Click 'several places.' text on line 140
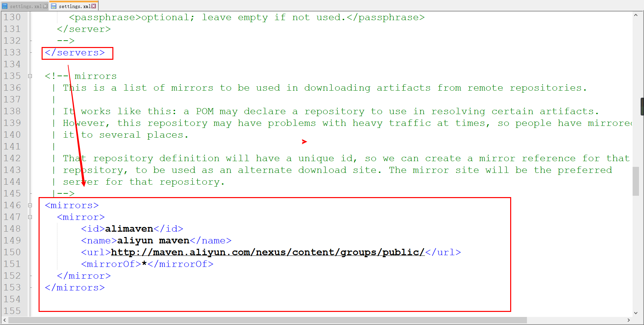 (x=144, y=135)
